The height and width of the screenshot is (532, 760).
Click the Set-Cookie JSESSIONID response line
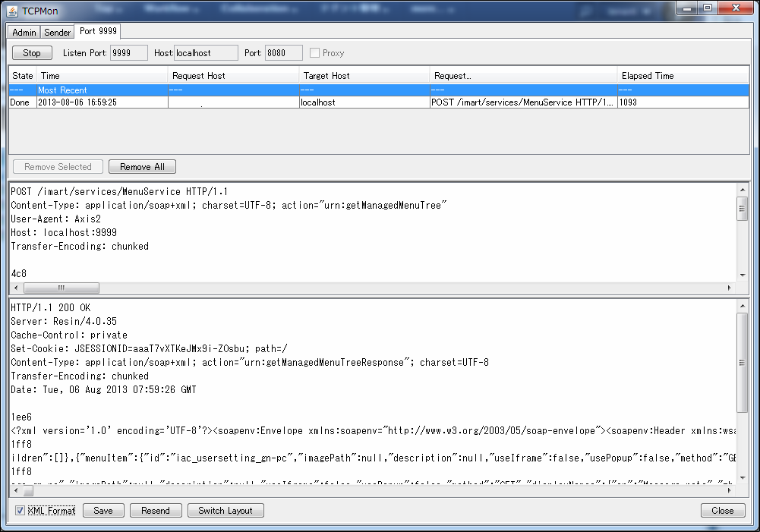pos(149,348)
